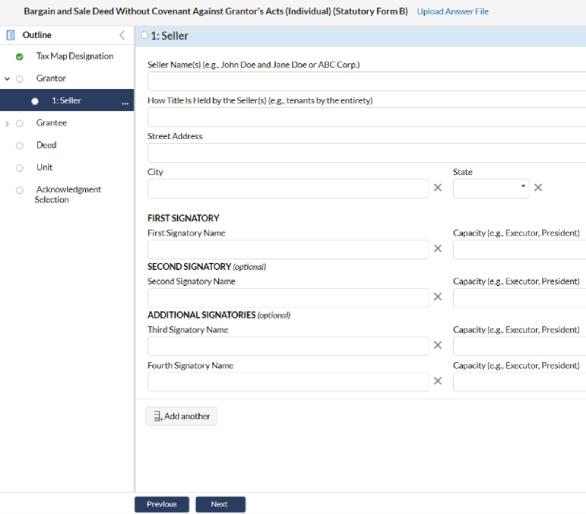Viewport: 586px width, 514px height.
Task: Expand the Grantee tree section
Action: (7, 124)
